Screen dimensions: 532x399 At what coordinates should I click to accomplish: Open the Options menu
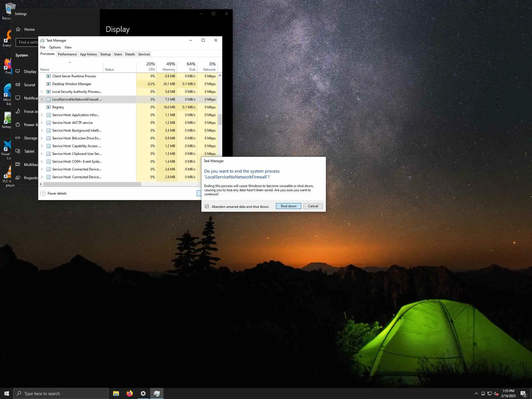point(55,47)
